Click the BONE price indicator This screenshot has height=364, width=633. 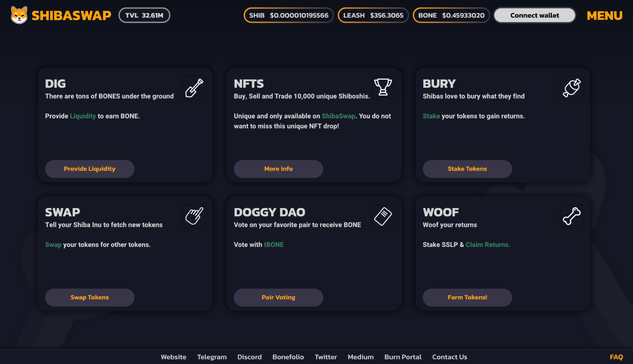pos(451,15)
